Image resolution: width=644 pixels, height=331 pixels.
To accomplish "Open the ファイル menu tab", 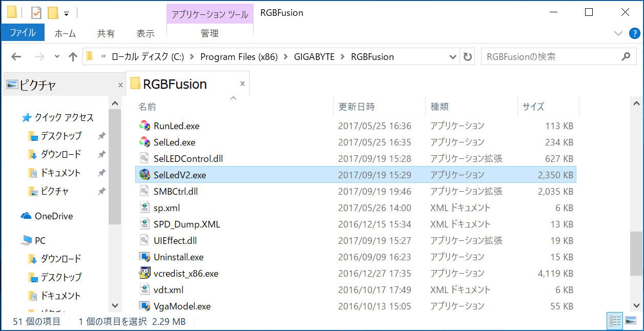I will [23, 33].
